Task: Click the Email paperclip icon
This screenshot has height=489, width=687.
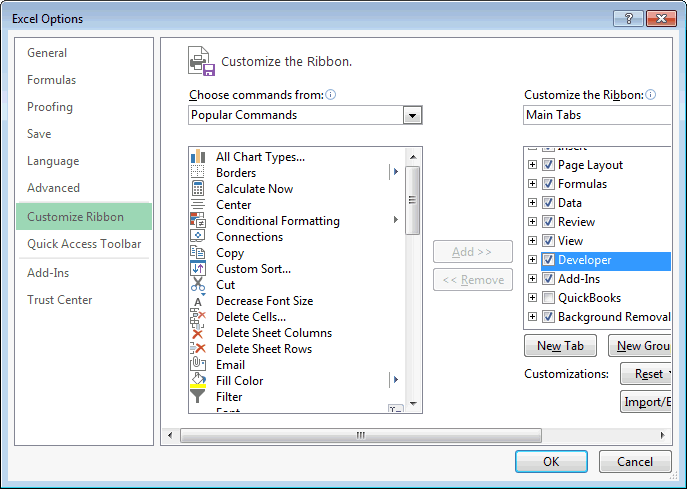Action: coord(198,364)
